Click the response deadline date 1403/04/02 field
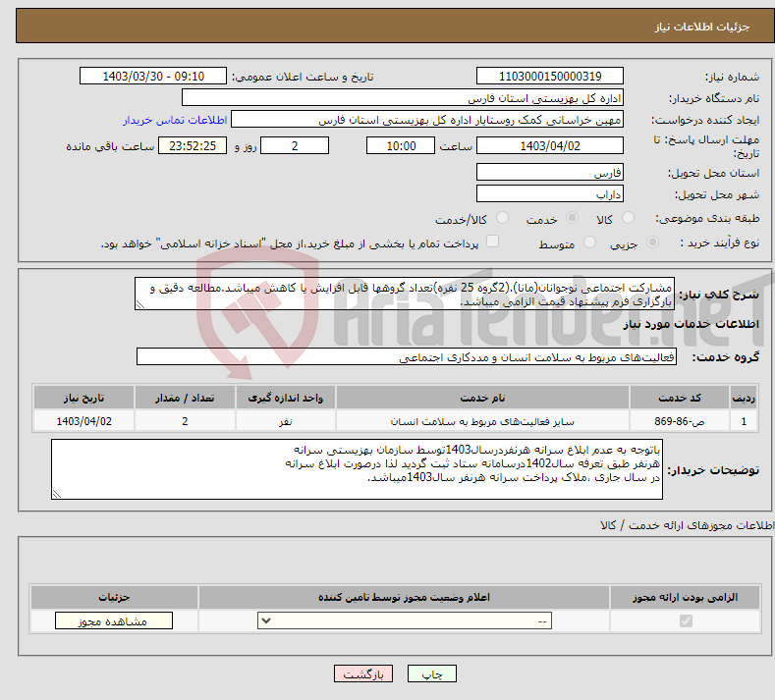775x700 pixels. coord(550,145)
